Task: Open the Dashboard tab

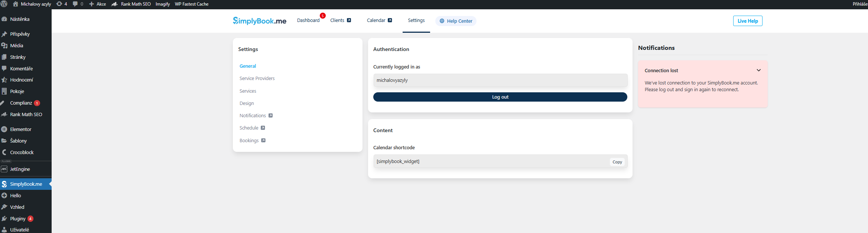Action: click(308, 20)
